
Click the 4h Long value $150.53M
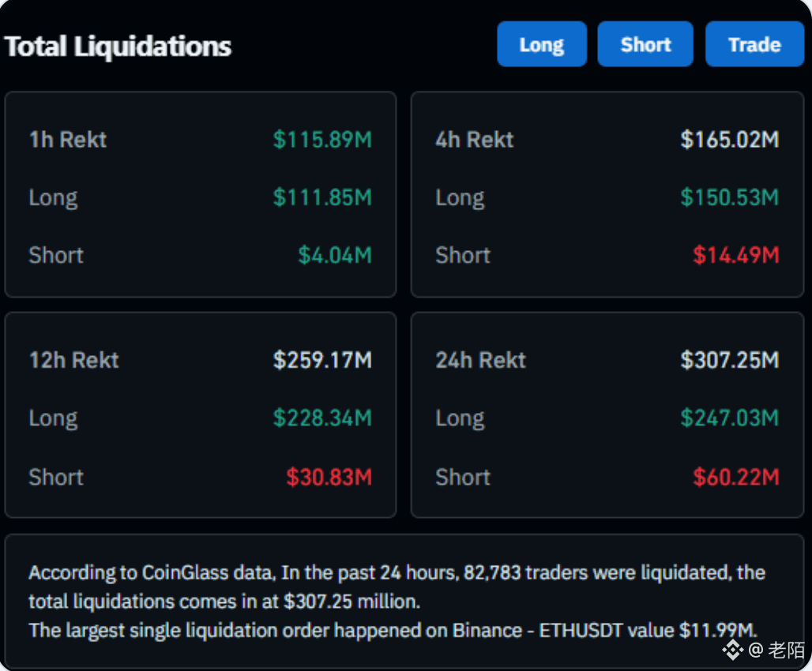730,198
